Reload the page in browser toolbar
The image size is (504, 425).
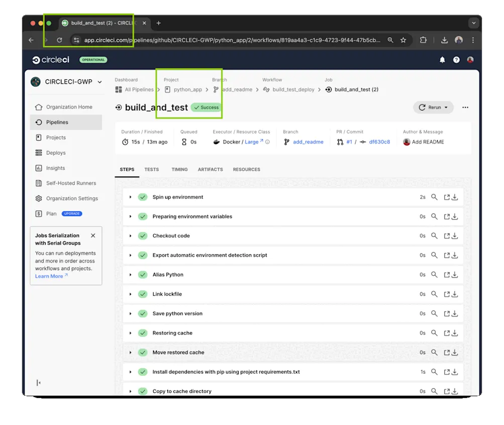coord(59,40)
